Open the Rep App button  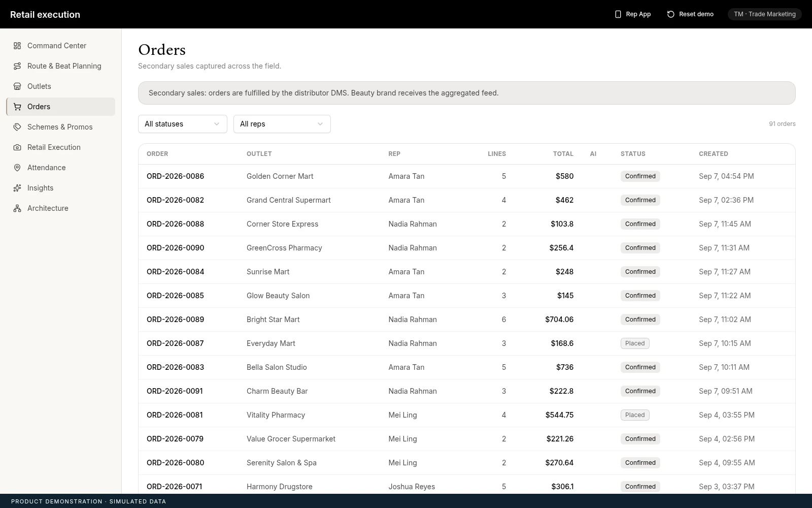point(632,14)
